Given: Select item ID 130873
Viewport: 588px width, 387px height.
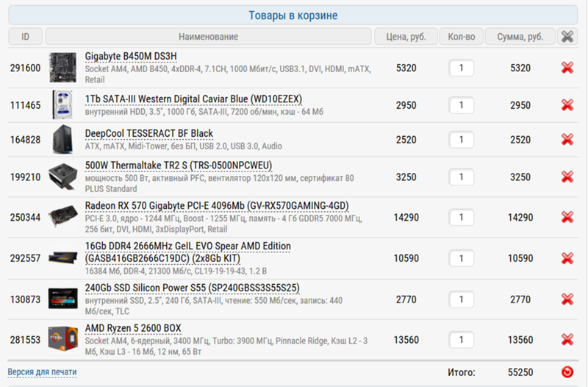Looking at the screenshot, I should pos(25,299).
